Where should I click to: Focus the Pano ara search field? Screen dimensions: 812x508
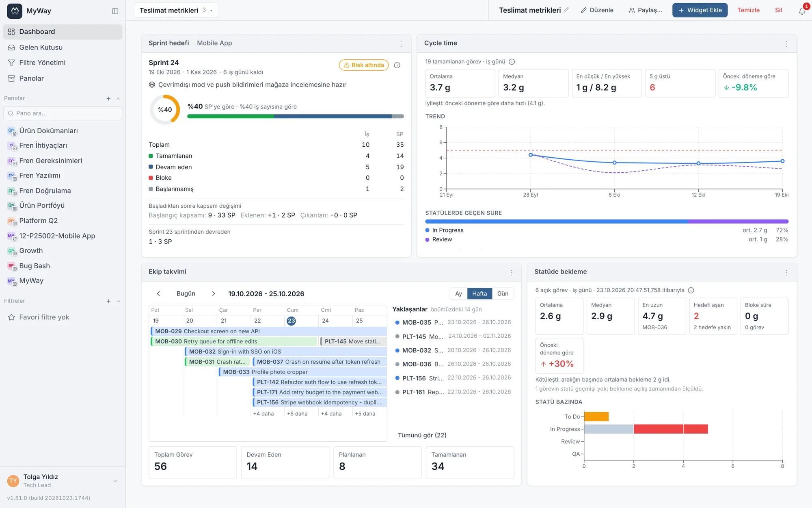[x=63, y=113]
